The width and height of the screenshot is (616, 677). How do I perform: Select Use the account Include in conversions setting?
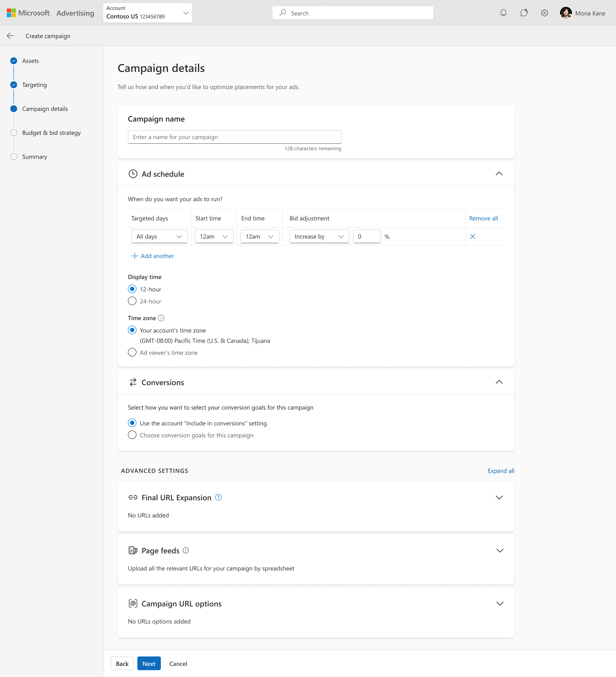[x=132, y=423]
